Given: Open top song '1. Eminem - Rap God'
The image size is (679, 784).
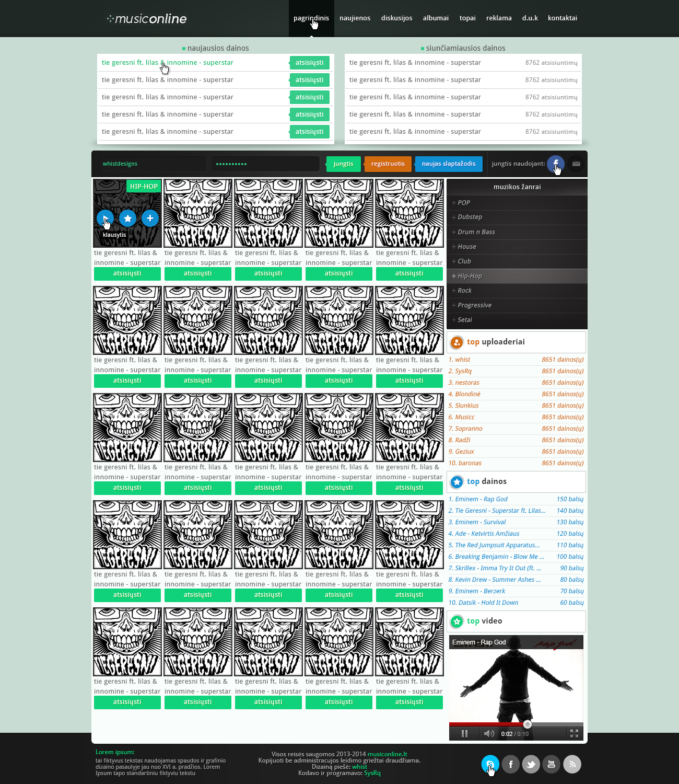Looking at the screenshot, I should [x=478, y=499].
